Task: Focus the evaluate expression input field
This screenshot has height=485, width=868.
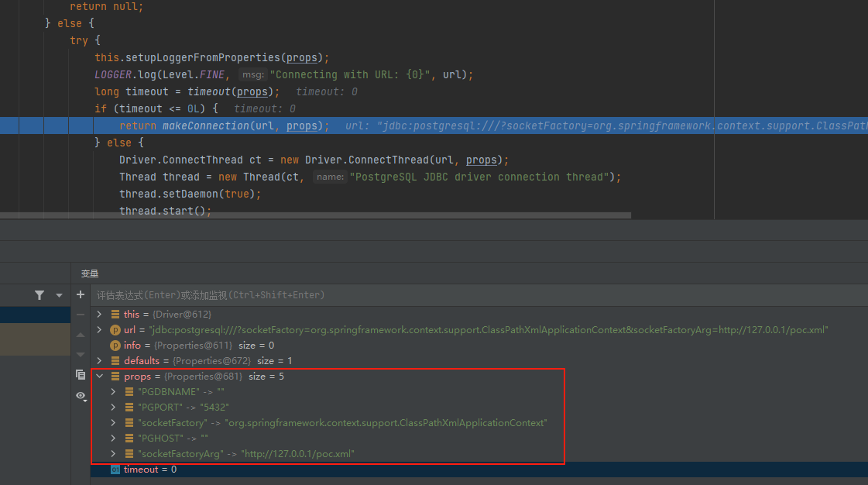Action: point(479,295)
